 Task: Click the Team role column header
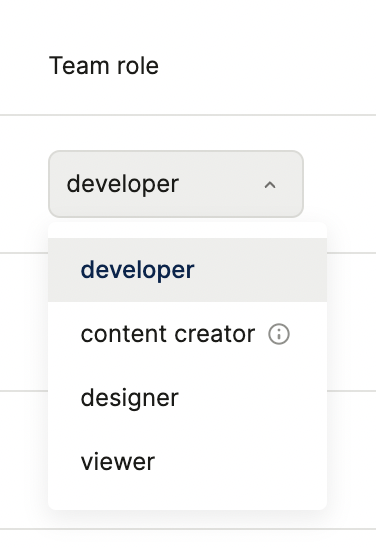104,65
